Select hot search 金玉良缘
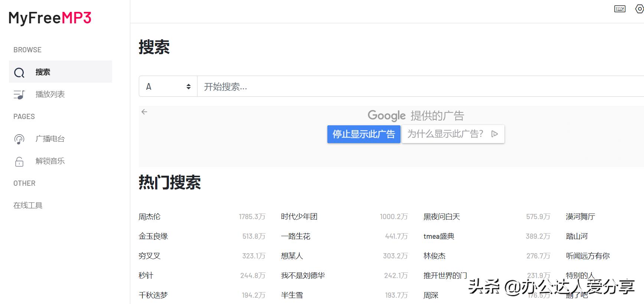The width and height of the screenshot is (644, 304). click(153, 236)
